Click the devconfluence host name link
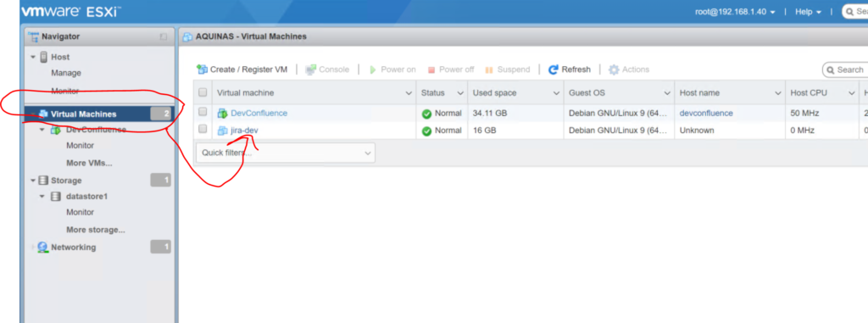Screen dimensions: 868x323 [706, 113]
